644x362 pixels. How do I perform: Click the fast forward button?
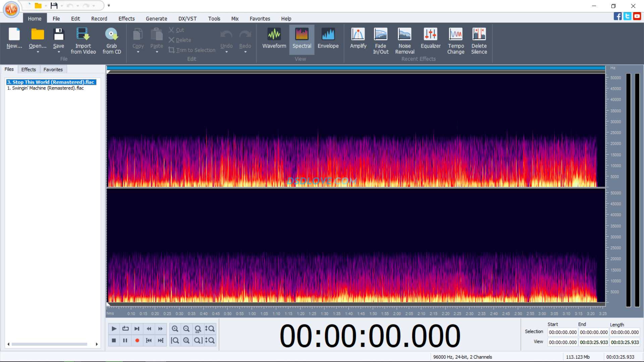click(x=160, y=328)
